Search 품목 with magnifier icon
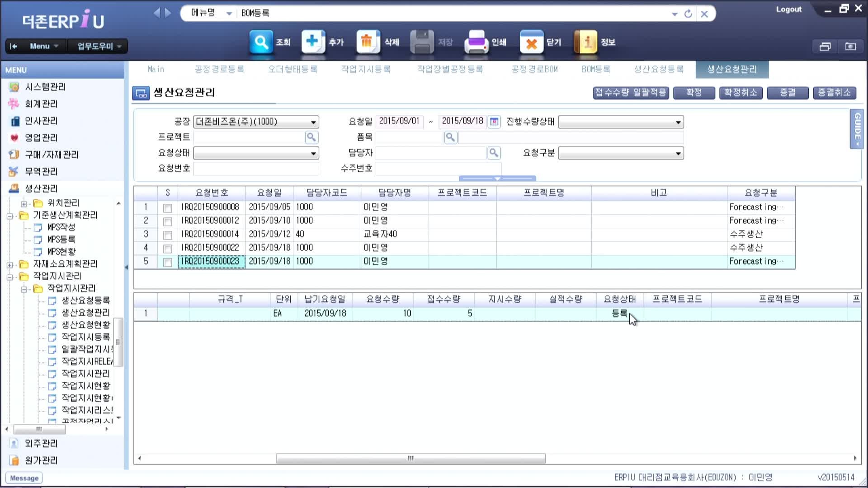Viewport: 868px width, 488px height. 450,137
